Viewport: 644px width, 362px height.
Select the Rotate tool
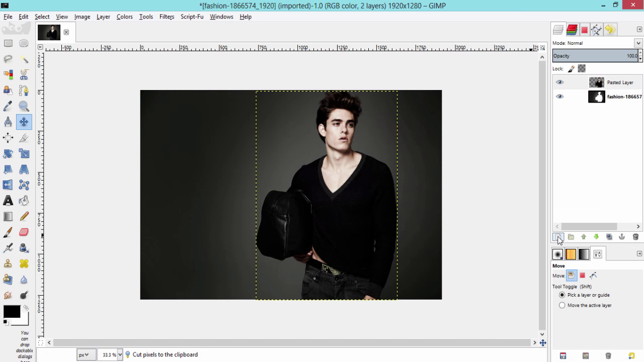[8, 153]
